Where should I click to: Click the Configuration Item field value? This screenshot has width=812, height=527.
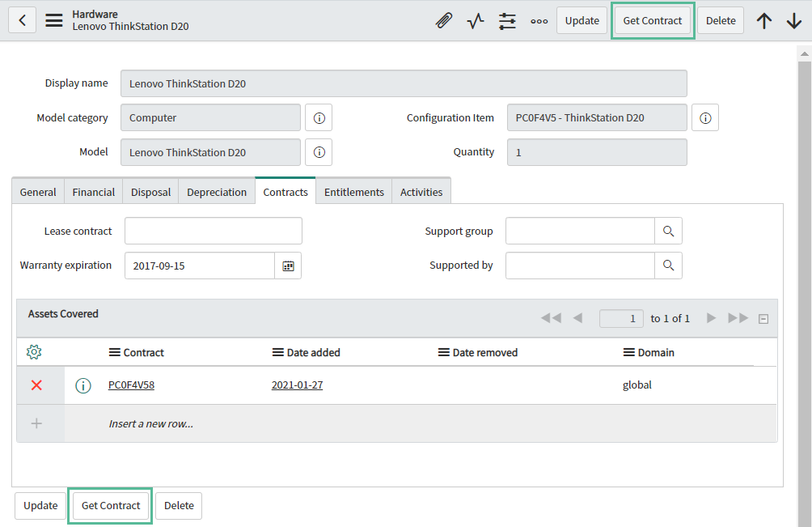tap(597, 117)
